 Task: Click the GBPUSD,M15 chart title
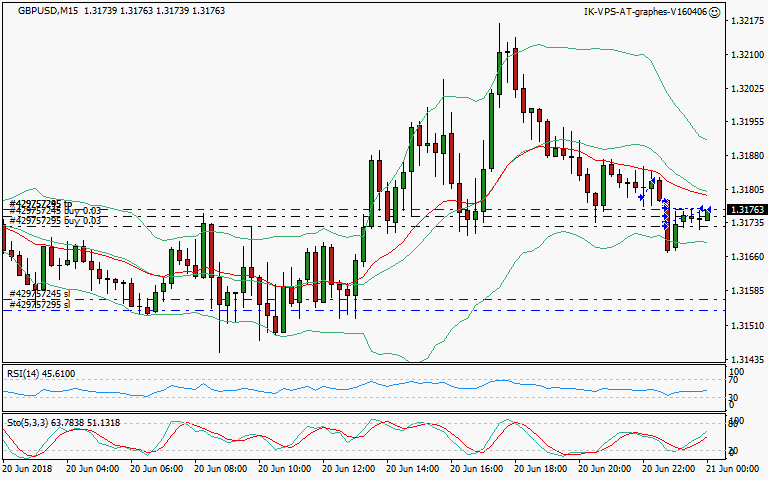tap(42, 12)
